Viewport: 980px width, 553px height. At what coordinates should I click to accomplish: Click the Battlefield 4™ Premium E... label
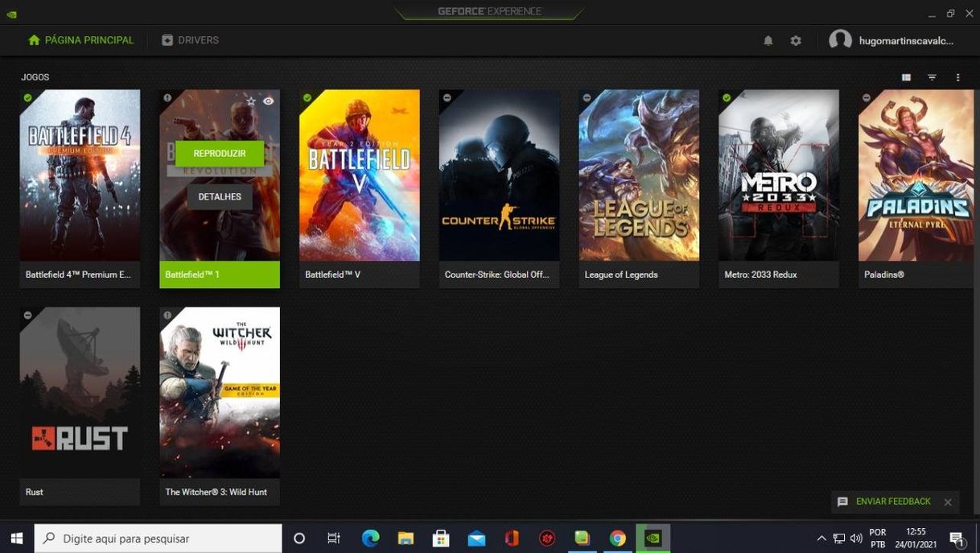tap(78, 274)
